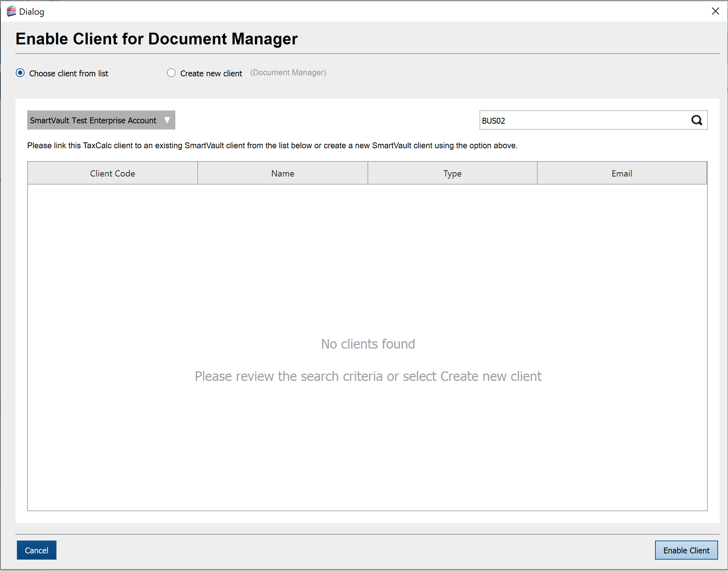
Task: Click the 'No clients found' message
Action: coord(368,344)
